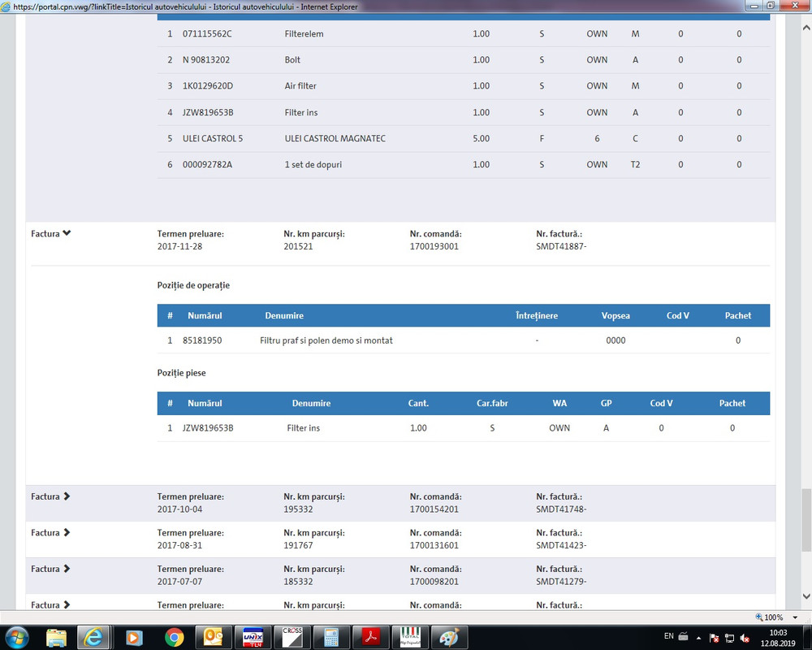Click the scrollbar down arrow
Image resolution: width=812 pixels, height=650 pixels.
click(x=806, y=596)
